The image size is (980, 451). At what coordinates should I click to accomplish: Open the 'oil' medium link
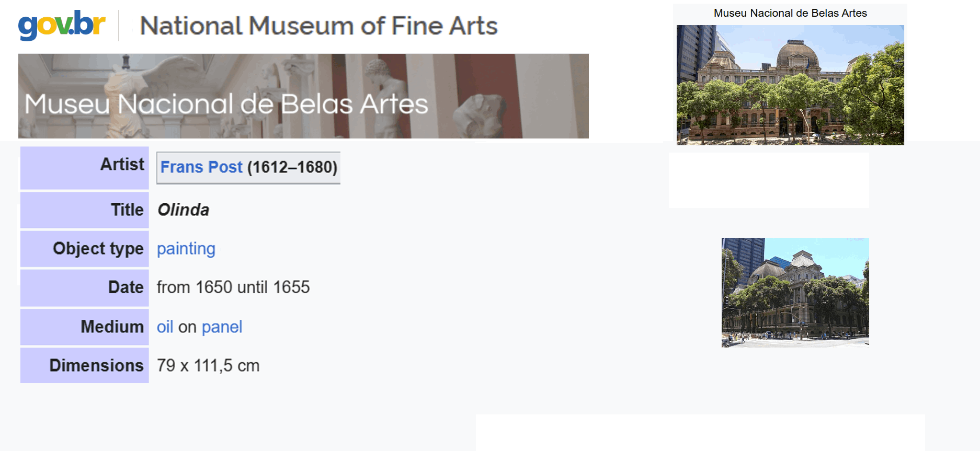tap(165, 327)
